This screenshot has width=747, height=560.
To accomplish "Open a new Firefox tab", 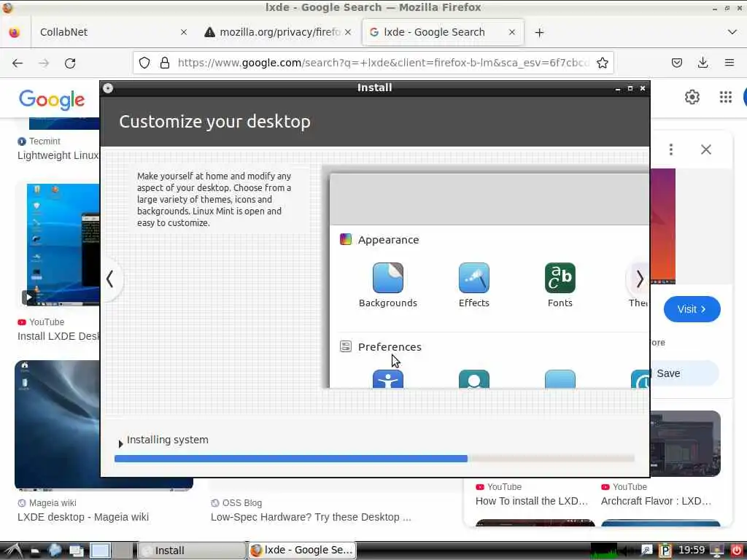I will [539, 32].
